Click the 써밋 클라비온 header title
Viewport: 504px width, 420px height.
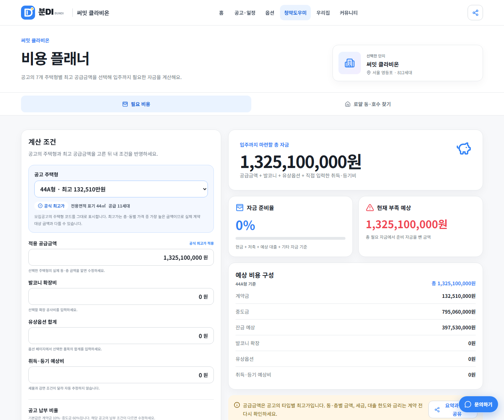[x=93, y=13]
